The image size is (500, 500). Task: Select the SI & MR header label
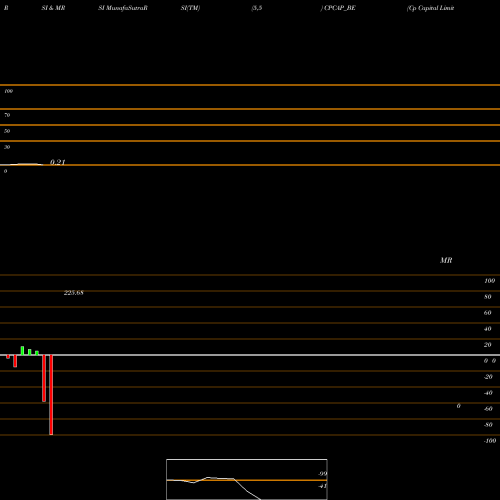coord(53,8)
